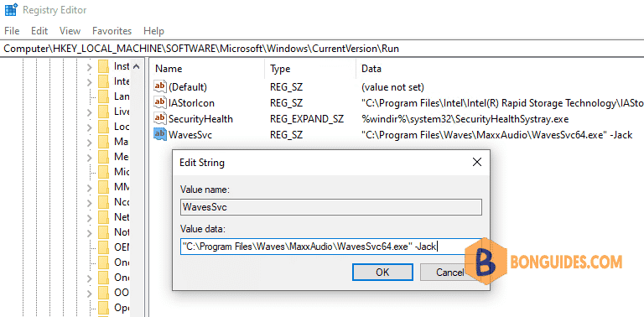The height and width of the screenshot is (317, 644).
Task: Open the Favorites menu
Action: (112, 31)
